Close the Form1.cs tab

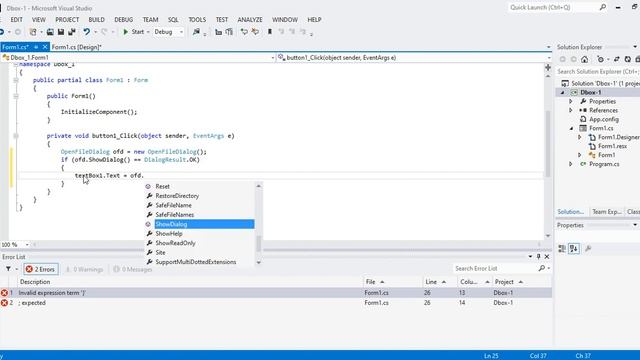(x=45, y=47)
